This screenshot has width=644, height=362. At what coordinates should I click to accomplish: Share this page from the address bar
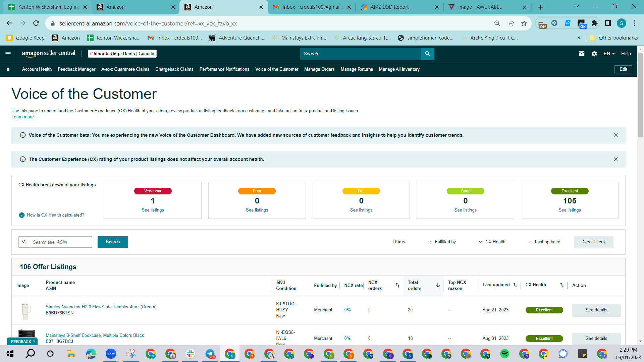pos(511,23)
